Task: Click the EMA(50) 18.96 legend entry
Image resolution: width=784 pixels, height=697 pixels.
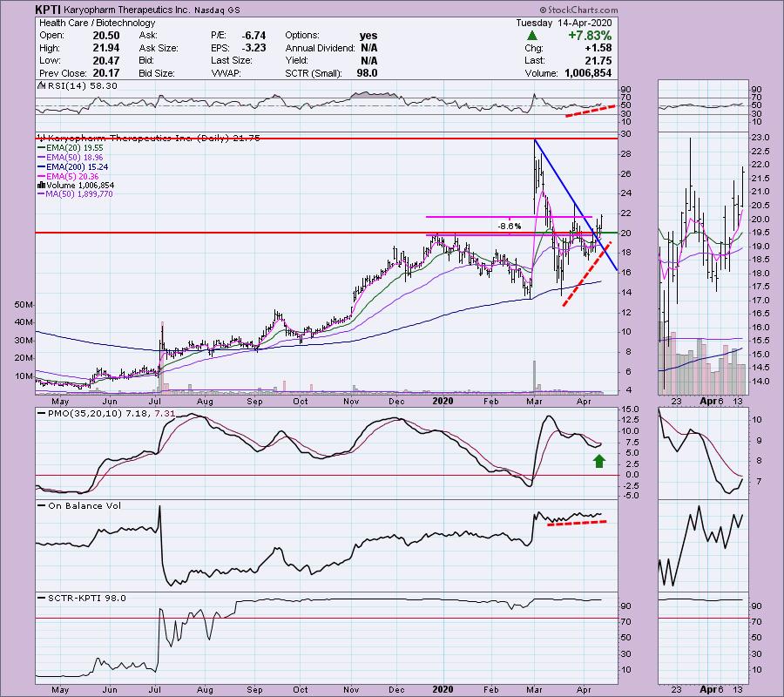Action: pos(71,158)
